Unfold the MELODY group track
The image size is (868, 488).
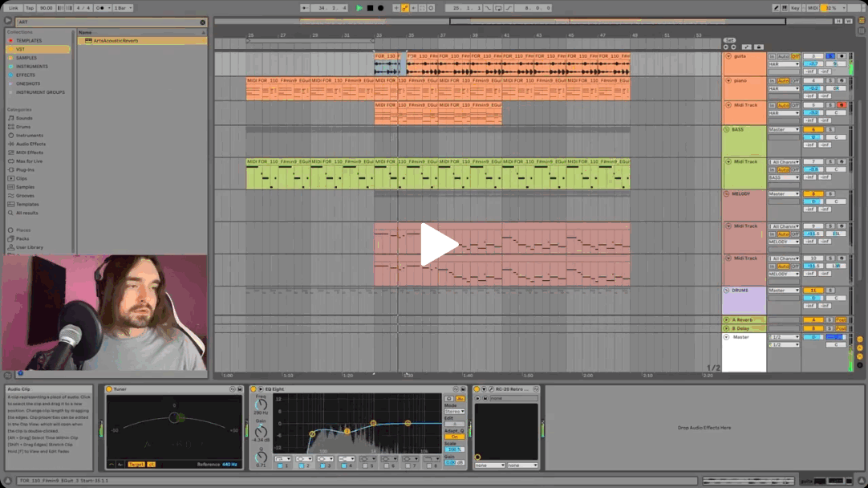click(x=726, y=194)
